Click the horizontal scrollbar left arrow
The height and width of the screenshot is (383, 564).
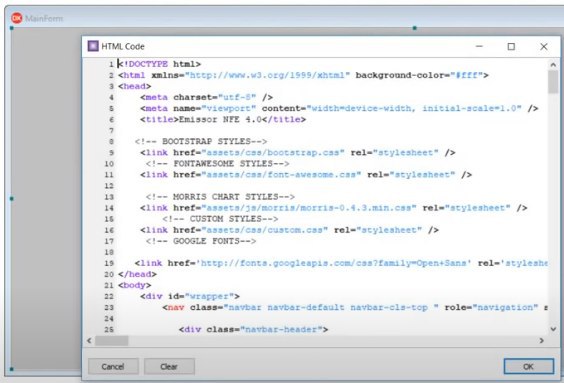pos(89,340)
